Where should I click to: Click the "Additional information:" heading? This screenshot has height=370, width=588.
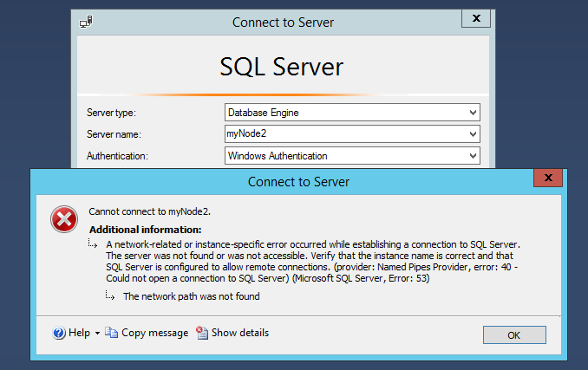click(145, 230)
